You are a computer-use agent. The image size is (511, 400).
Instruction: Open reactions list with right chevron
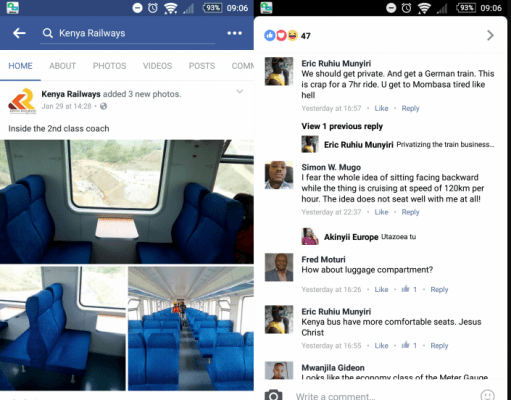[490, 35]
